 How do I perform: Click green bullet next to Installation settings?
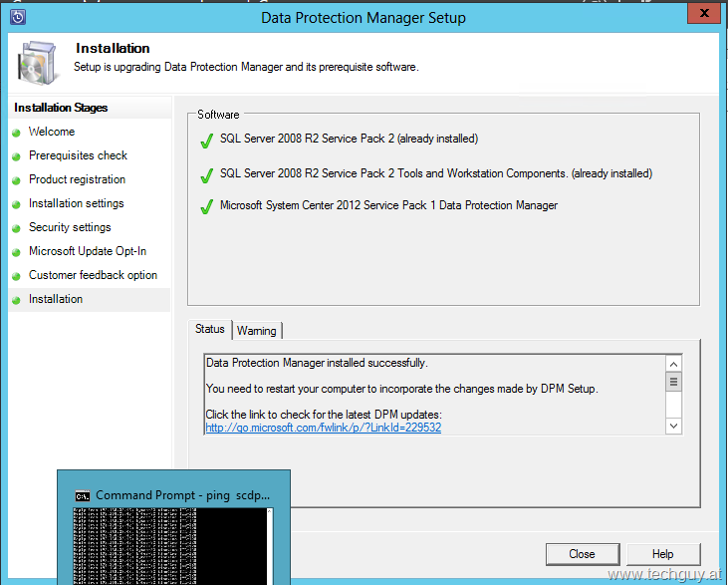pos(16,204)
